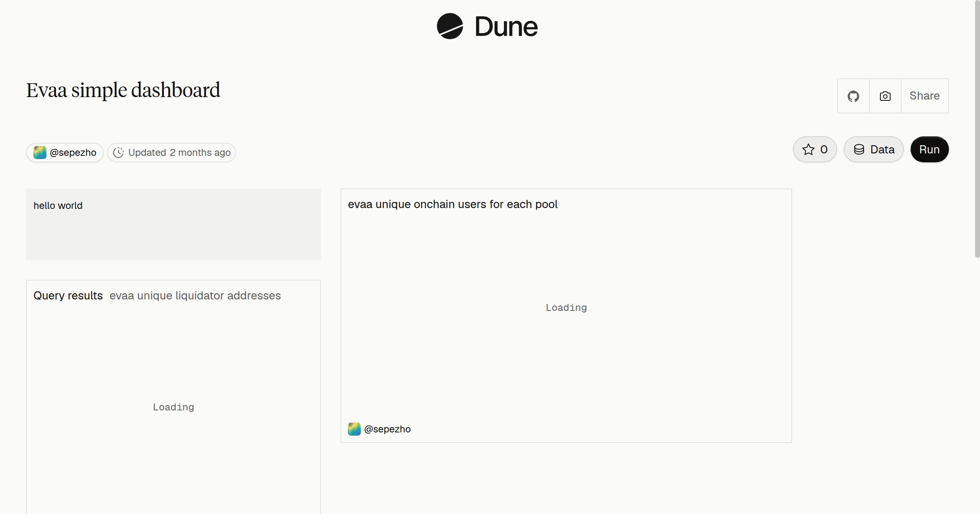Click the avatar in the author chip
The width and height of the screenshot is (980, 514).
pyautogui.click(x=40, y=153)
